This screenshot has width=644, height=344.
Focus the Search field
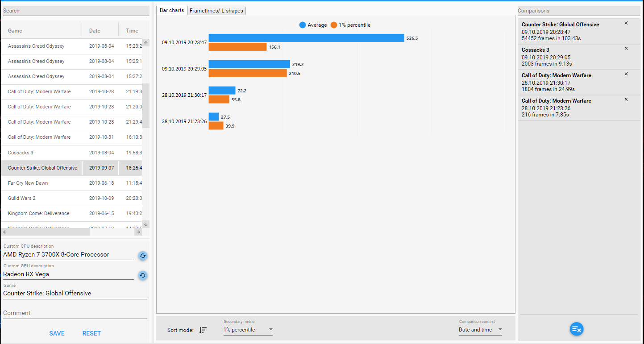click(76, 11)
